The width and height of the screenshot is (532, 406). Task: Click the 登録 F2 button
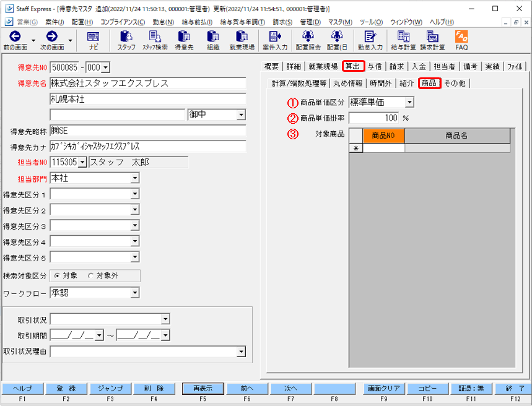(66, 389)
